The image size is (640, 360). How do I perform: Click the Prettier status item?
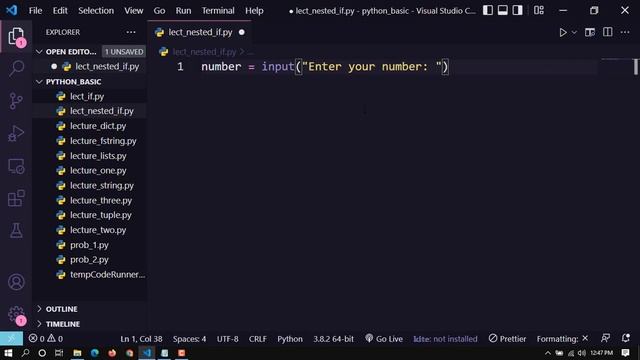[x=507, y=339]
